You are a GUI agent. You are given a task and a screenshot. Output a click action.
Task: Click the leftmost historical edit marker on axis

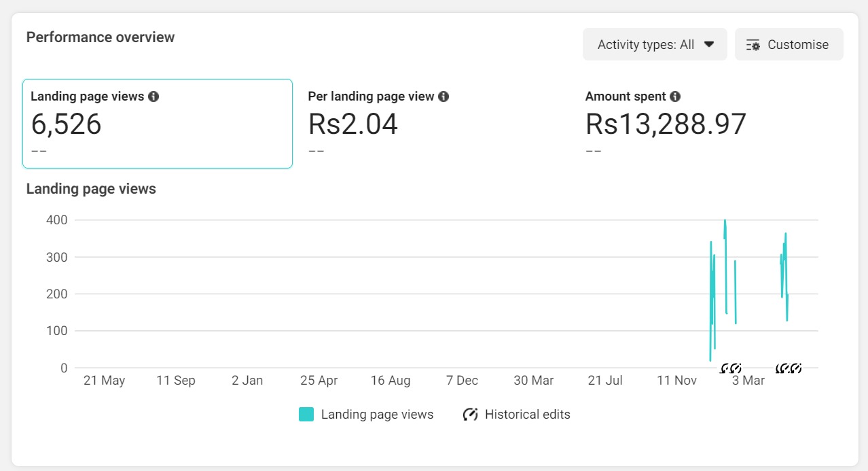[725, 368]
